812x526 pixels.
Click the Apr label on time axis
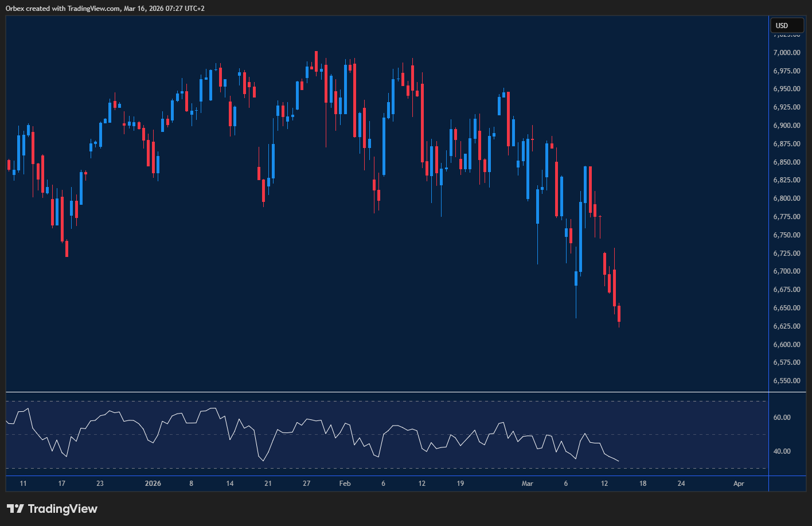[x=739, y=484]
